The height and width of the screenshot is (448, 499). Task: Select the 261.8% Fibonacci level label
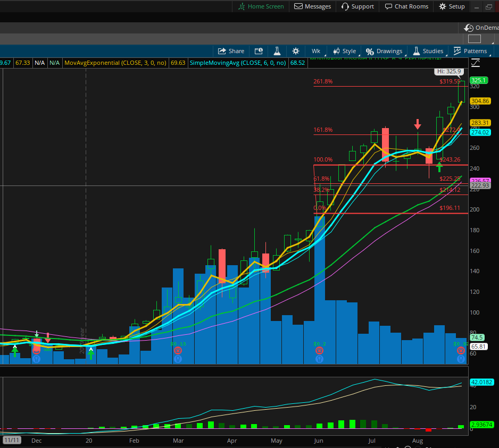323,81
